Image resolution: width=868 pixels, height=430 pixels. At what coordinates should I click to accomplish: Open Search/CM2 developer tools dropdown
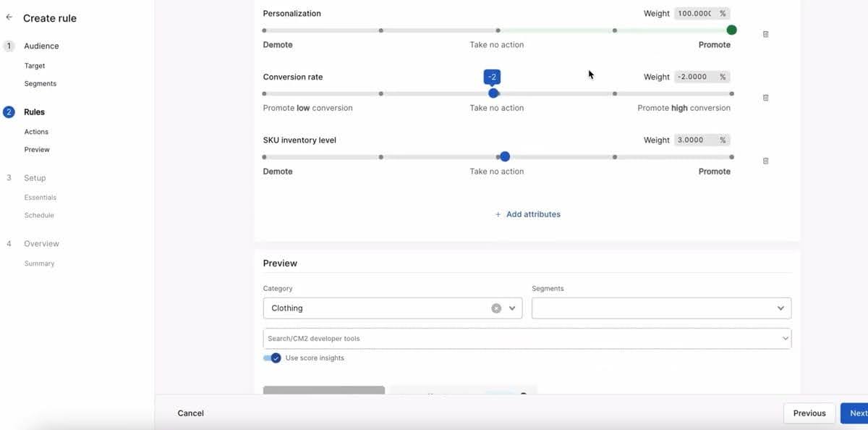tap(527, 338)
